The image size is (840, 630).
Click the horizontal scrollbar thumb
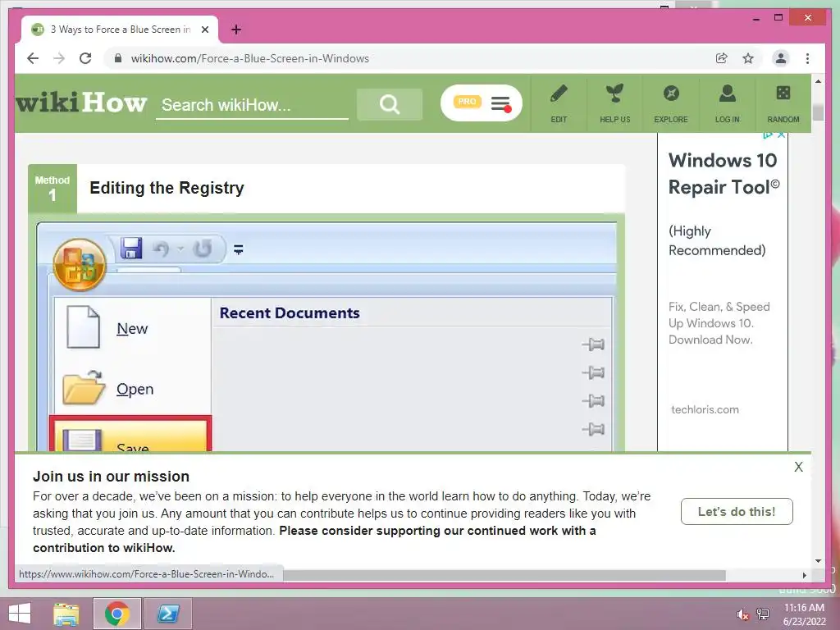504,575
